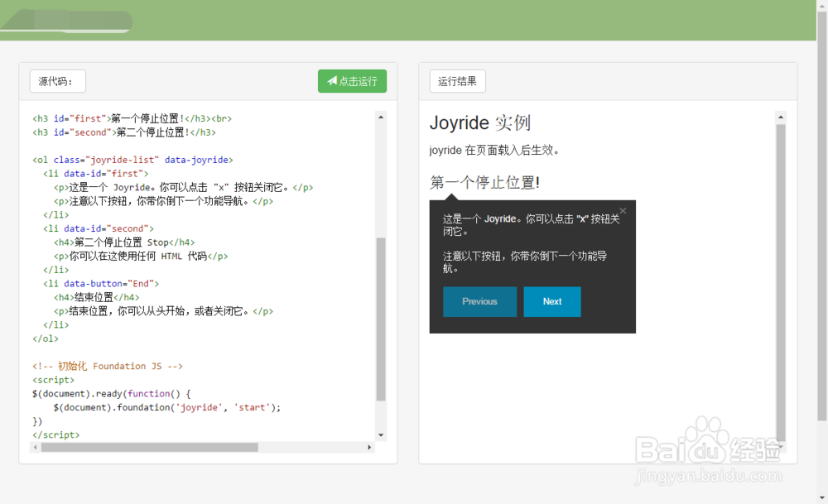Click the 运行结果 label button
Viewport: 828px width, 504px height.
tap(457, 81)
